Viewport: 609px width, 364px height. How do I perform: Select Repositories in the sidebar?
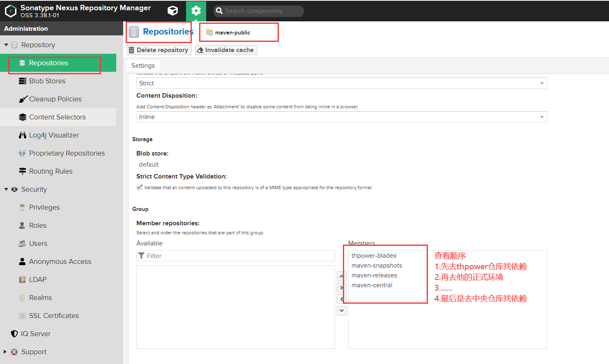coord(58,63)
